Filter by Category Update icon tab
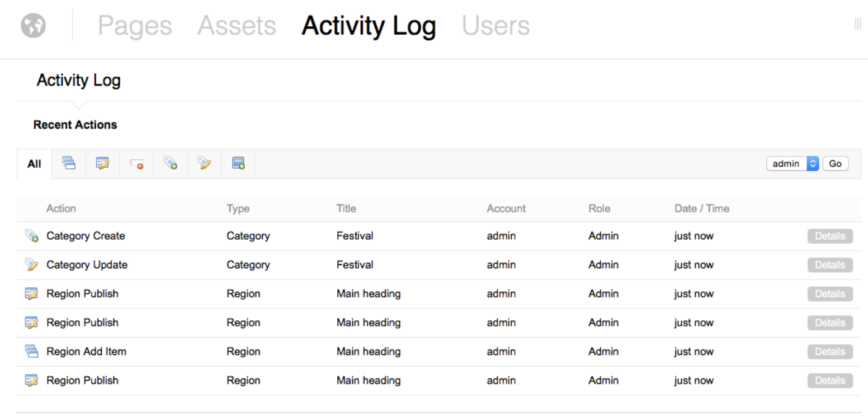 click(205, 163)
